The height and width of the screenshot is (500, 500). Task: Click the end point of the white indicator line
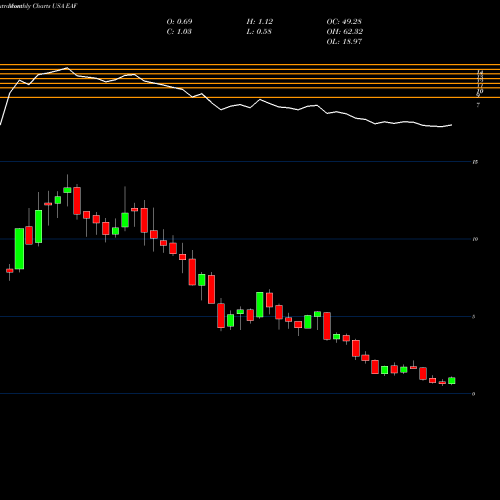pos(452,125)
